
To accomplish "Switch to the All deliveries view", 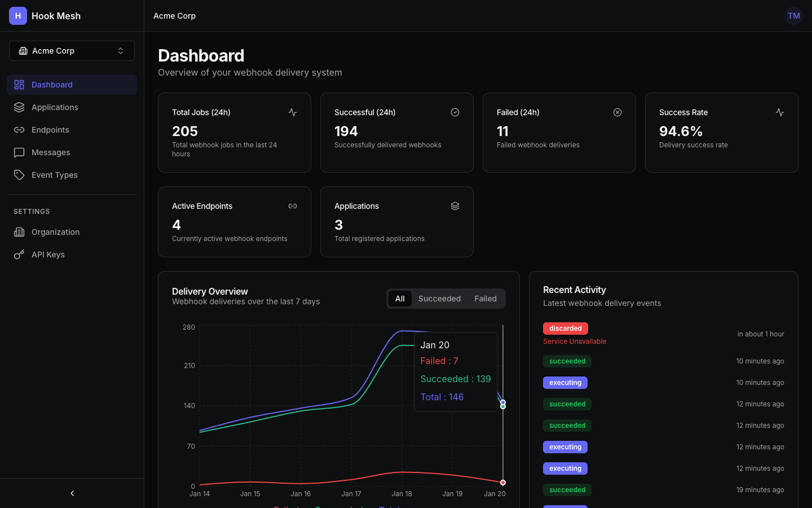I will pyautogui.click(x=400, y=298).
